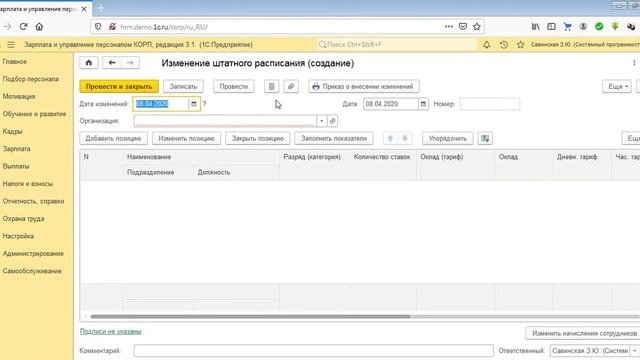Viewport: 640px width, 360px height.
Task: Click table settings icon next to Упорядочить
Action: (485, 138)
